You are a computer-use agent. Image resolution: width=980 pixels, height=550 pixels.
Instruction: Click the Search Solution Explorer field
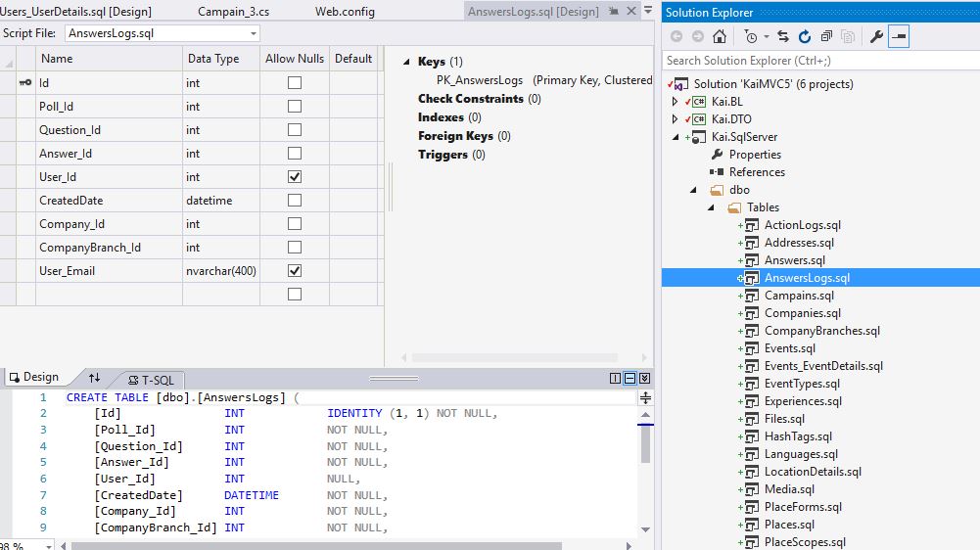coord(820,61)
